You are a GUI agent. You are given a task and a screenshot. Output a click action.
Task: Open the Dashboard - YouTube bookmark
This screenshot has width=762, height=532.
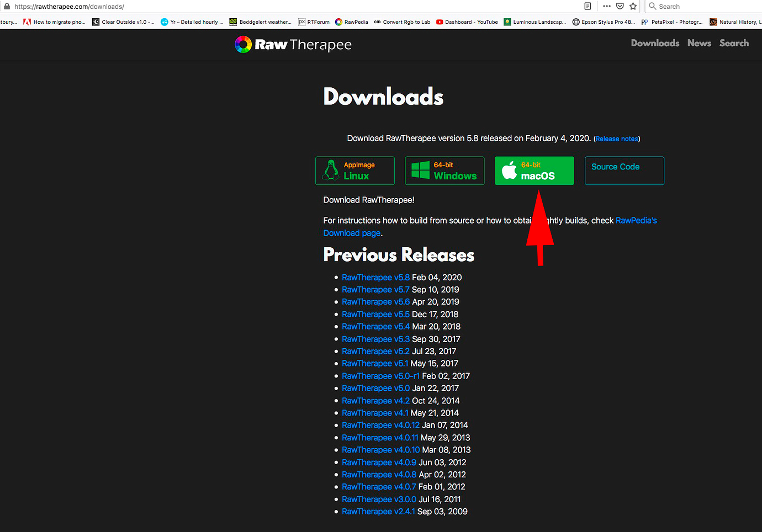(x=467, y=22)
